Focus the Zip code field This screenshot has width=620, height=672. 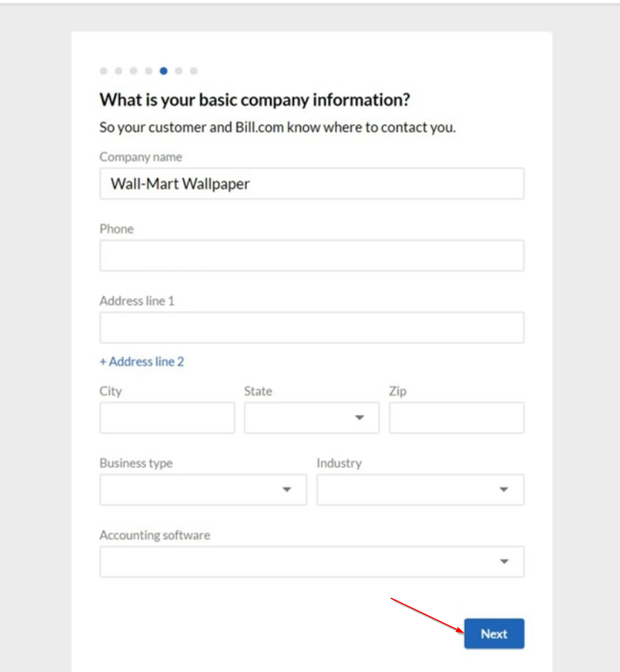(x=456, y=418)
